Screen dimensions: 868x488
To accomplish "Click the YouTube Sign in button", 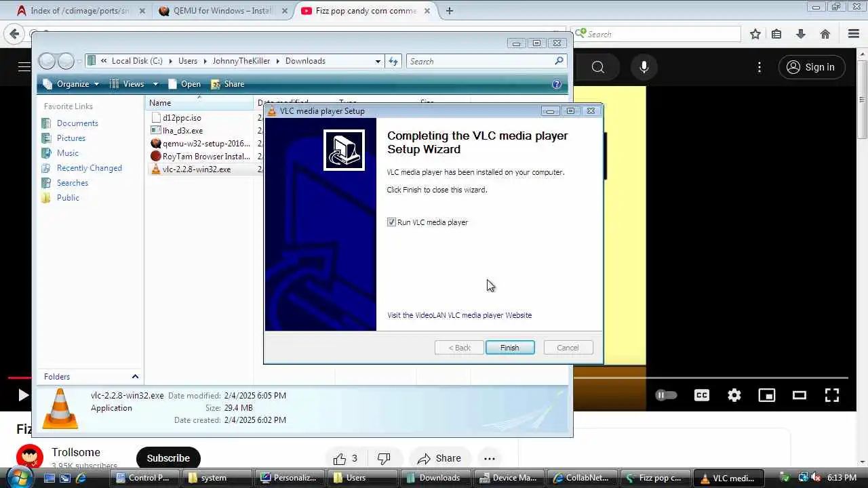I will (x=811, y=67).
